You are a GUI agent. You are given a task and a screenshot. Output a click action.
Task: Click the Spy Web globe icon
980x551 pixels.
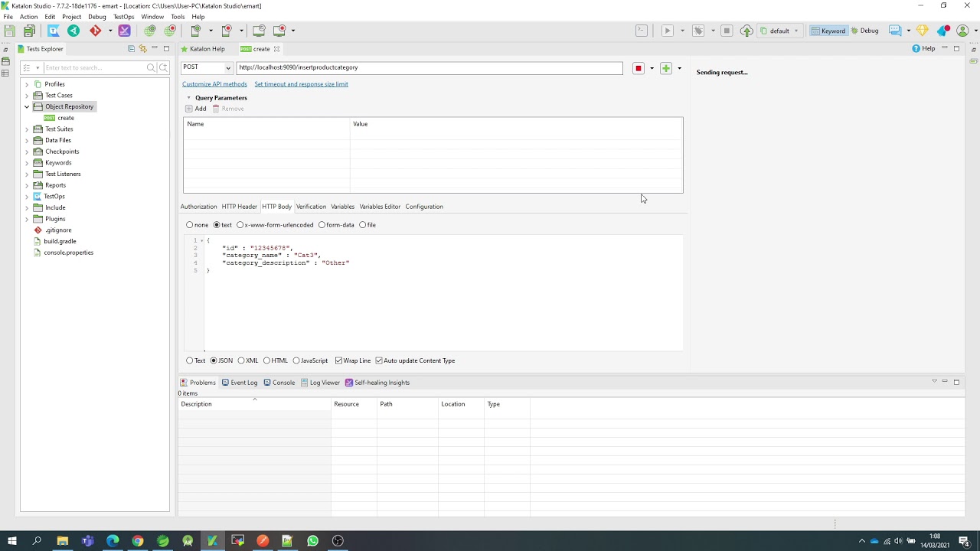(149, 31)
